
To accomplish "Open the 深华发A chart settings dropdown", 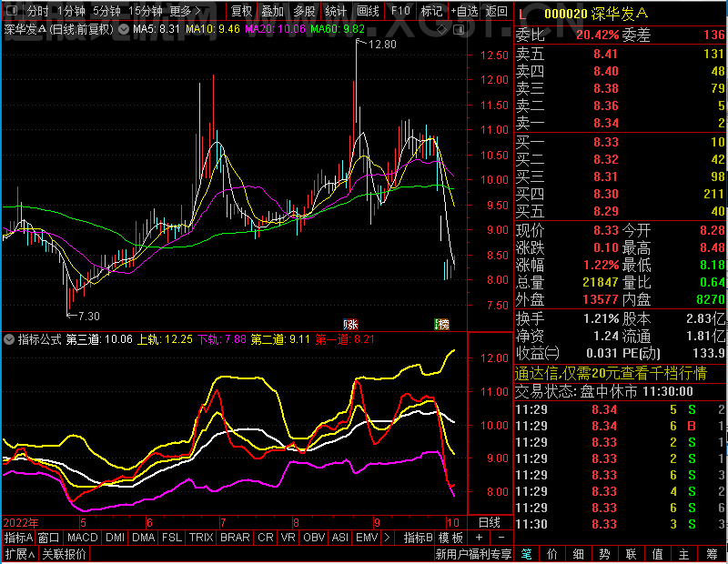I will (x=124, y=30).
